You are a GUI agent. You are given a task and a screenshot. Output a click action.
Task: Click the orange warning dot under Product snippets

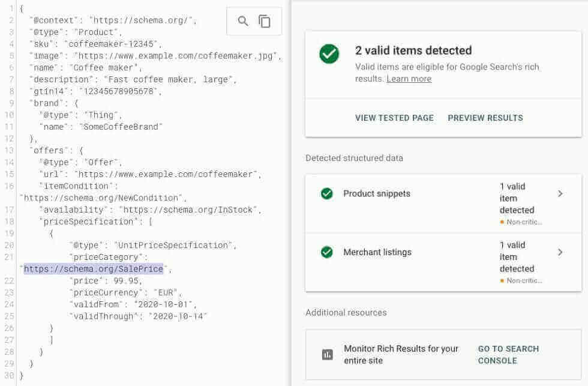(502, 222)
